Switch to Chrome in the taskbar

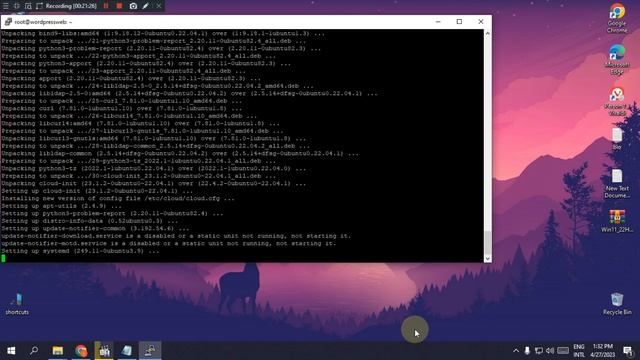(81, 351)
